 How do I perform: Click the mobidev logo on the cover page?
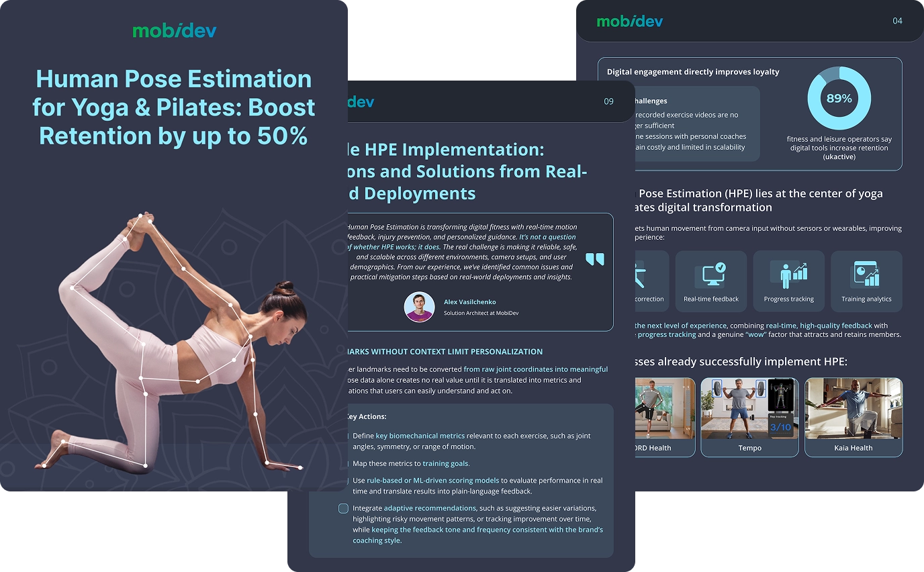point(175,30)
